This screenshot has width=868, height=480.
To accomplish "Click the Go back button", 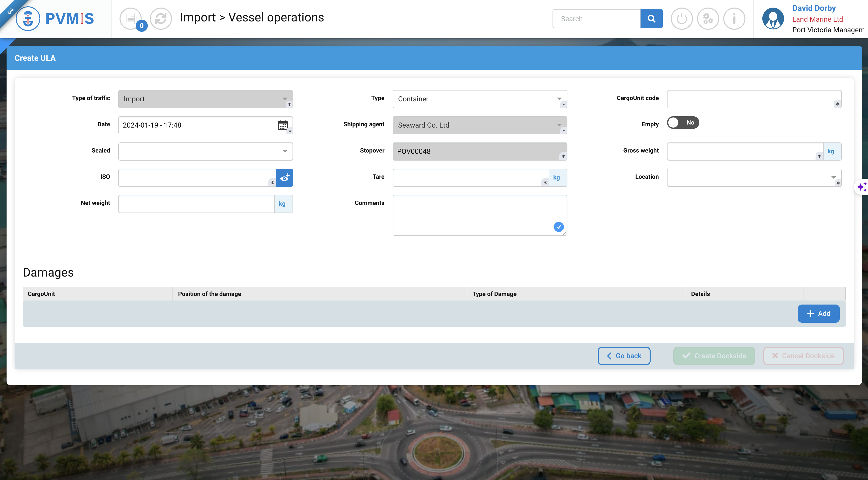I will tap(624, 356).
